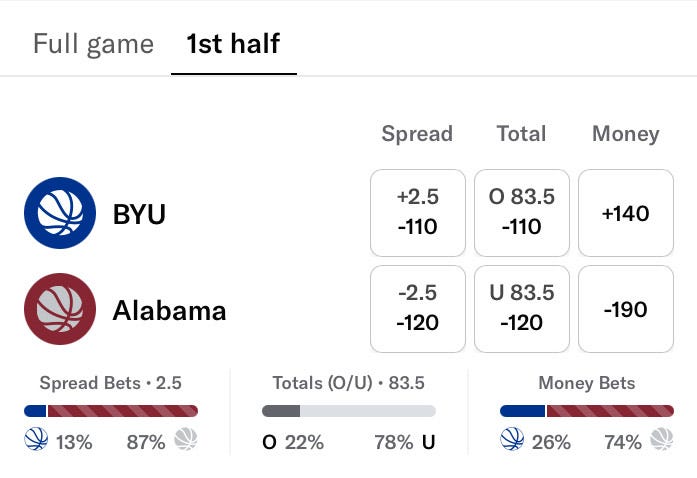Click blue basketball icon under Money Bets
Viewport: 697px width, 478px height.
click(512, 439)
